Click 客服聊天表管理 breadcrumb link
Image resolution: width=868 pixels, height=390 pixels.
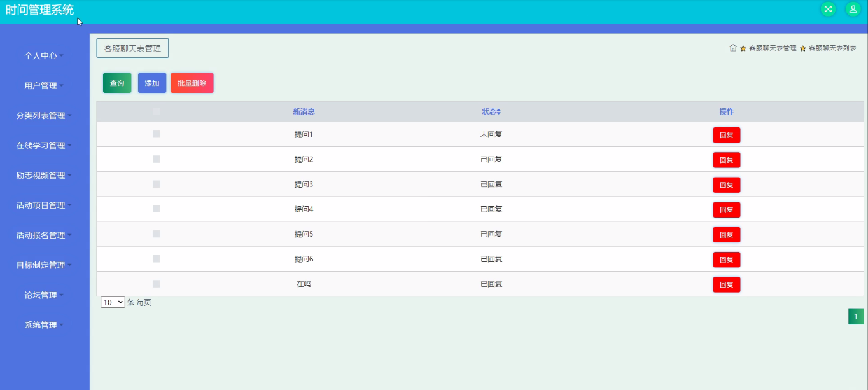[x=773, y=48]
